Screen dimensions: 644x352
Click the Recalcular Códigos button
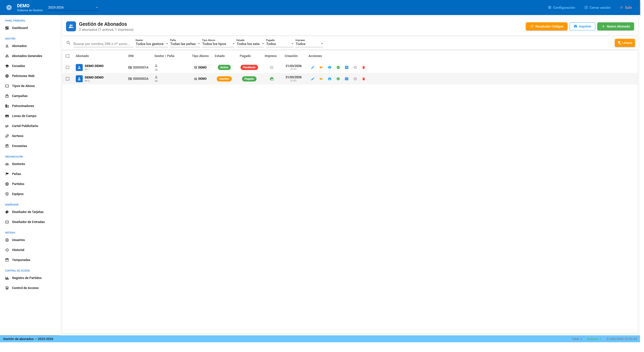pos(546,26)
